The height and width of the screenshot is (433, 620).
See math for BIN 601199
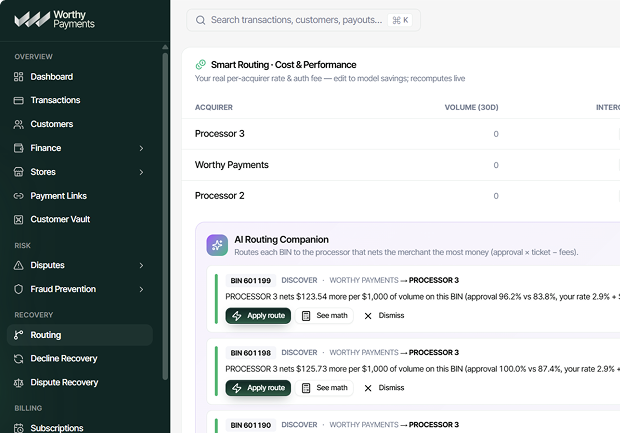324,316
